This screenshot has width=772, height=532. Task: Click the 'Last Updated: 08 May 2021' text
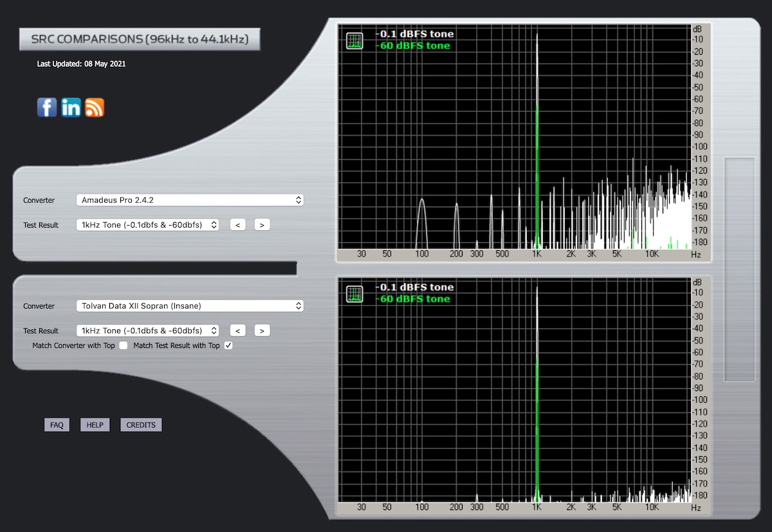pyautogui.click(x=81, y=64)
